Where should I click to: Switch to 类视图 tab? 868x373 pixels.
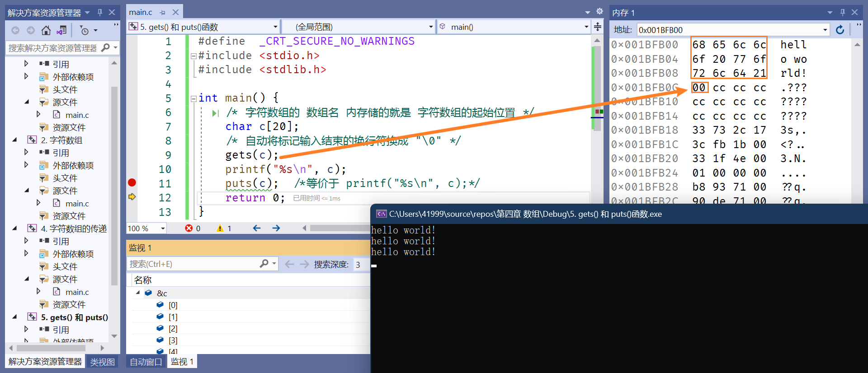click(x=103, y=362)
